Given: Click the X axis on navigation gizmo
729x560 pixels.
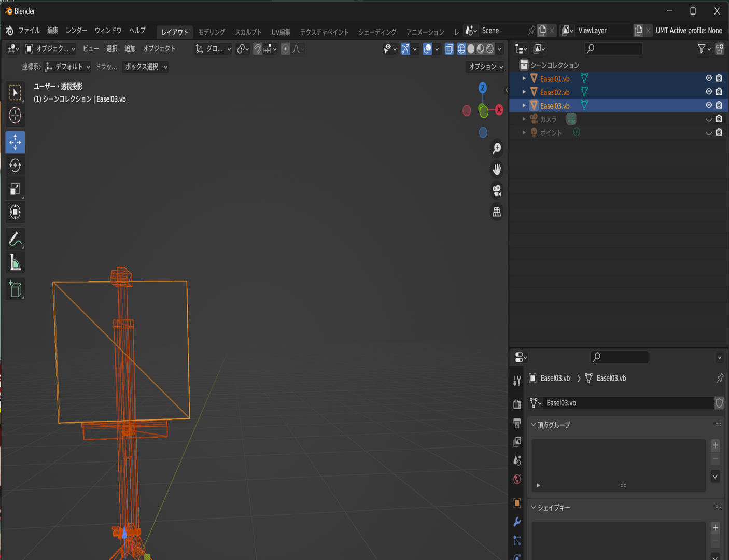Looking at the screenshot, I should [499, 109].
